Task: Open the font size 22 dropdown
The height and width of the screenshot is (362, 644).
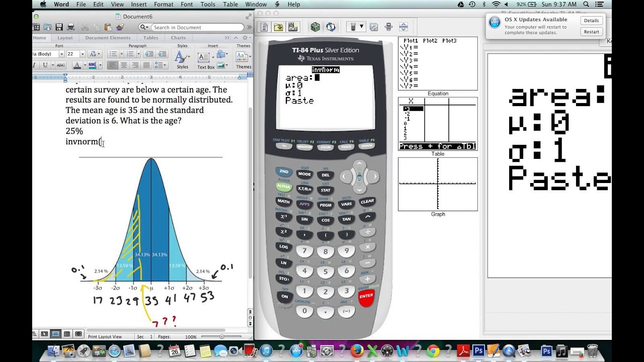Action: [x=83, y=54]
